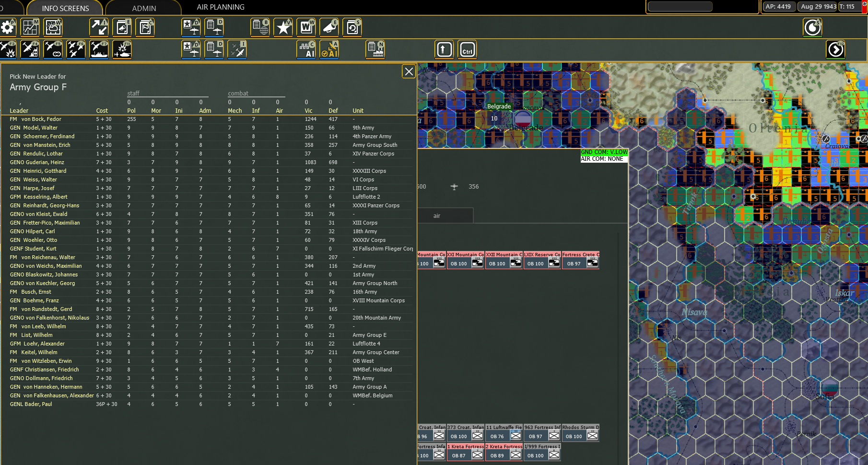
Task: Open the weather map screen
Action: coord(53,27)
